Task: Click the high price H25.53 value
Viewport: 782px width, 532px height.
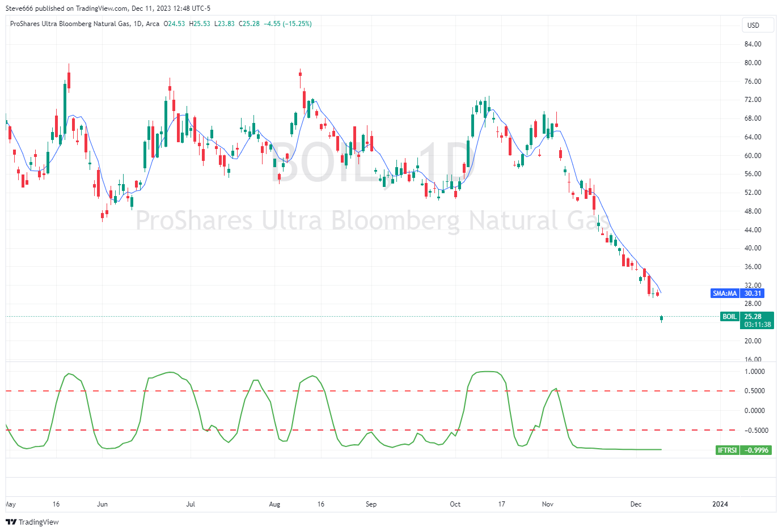Action: click(x=200, y=24)
